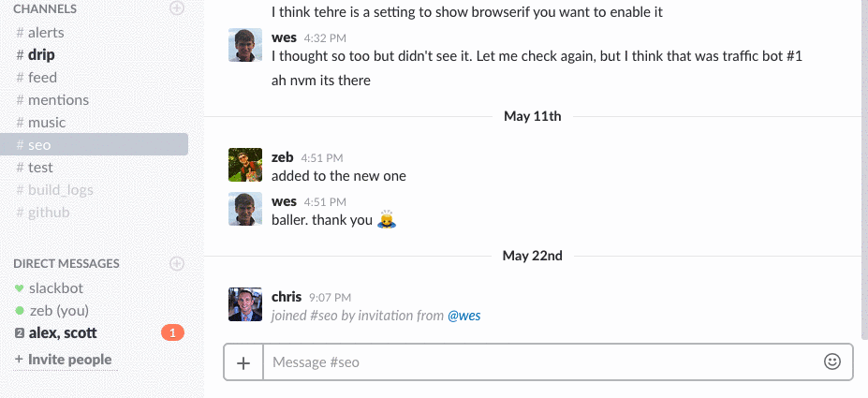Click the CHANNELS section header
This screenshot has height=398, width=868.
coord(45,8)
